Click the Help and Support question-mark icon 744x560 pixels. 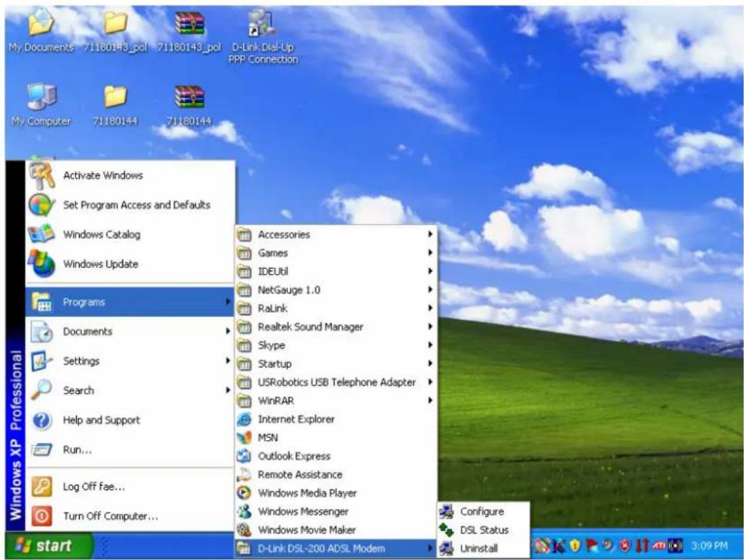pyautogui.click(x=42, y=420)
